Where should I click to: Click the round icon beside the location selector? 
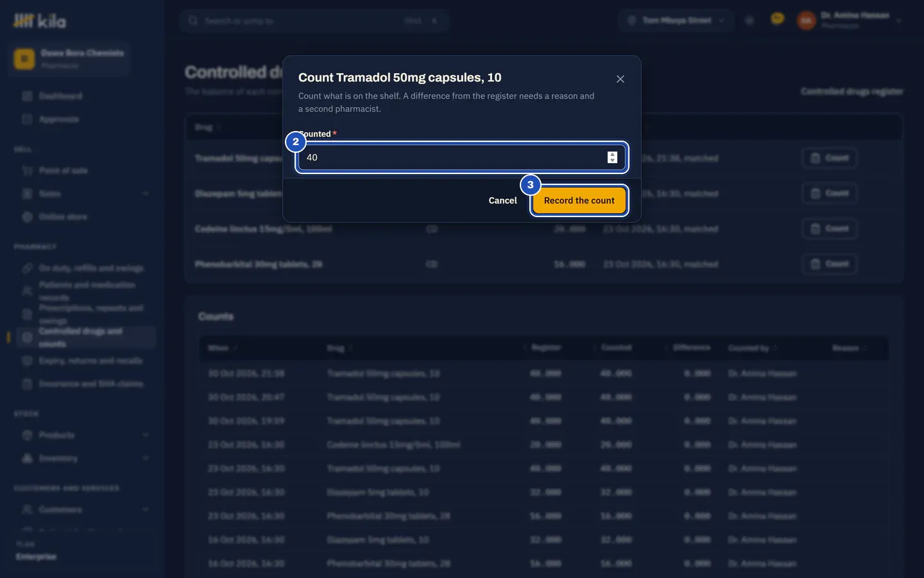click(x=749, y=21)
